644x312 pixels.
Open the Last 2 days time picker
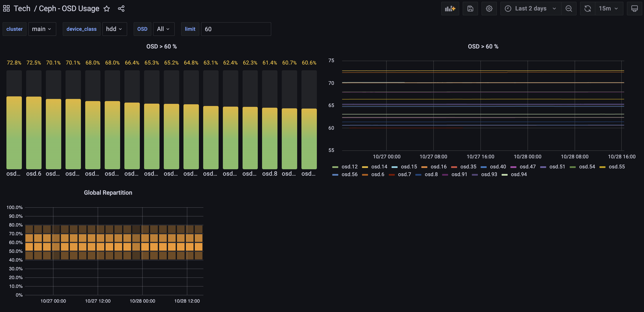(x=530, y=9)
